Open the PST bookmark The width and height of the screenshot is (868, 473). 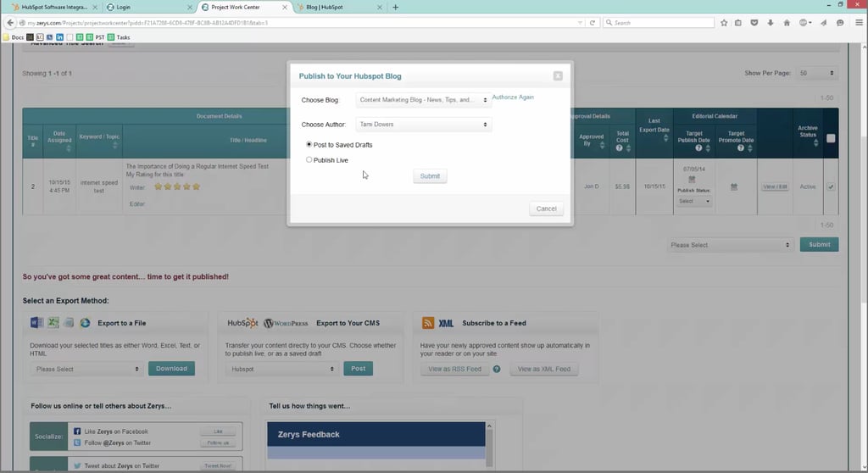point(95,37)
